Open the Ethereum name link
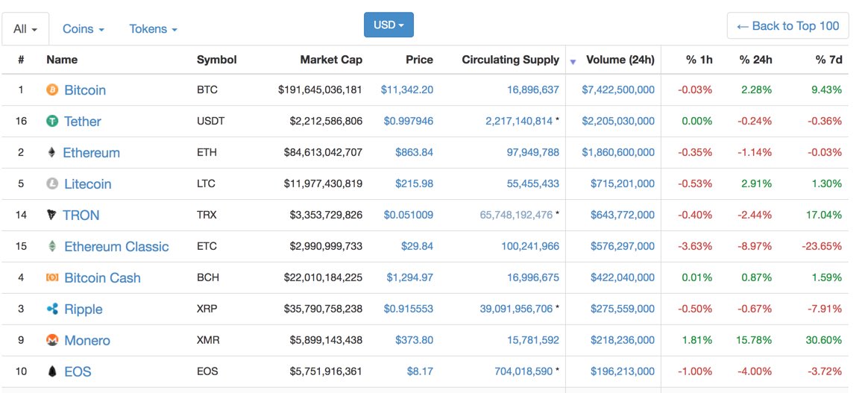The height and width of the screenshot is (393, 868). [x=91, y=152]
